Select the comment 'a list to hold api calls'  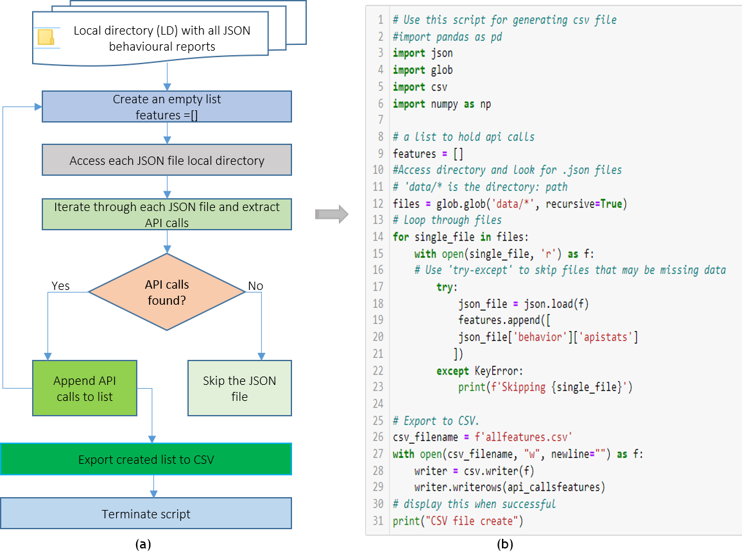coord(463,137)
